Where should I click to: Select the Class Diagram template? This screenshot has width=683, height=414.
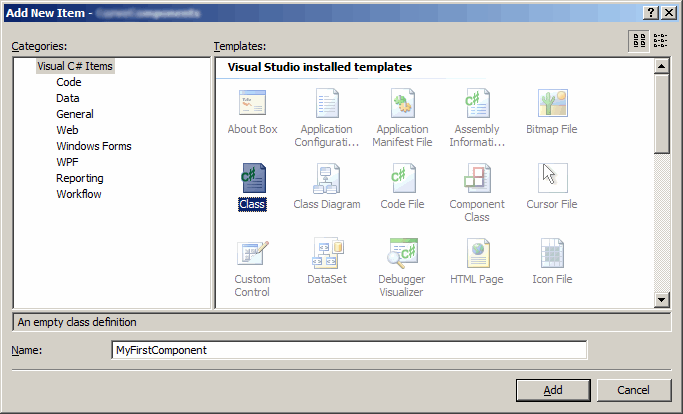pyautogui.click(x=326, y=180)
